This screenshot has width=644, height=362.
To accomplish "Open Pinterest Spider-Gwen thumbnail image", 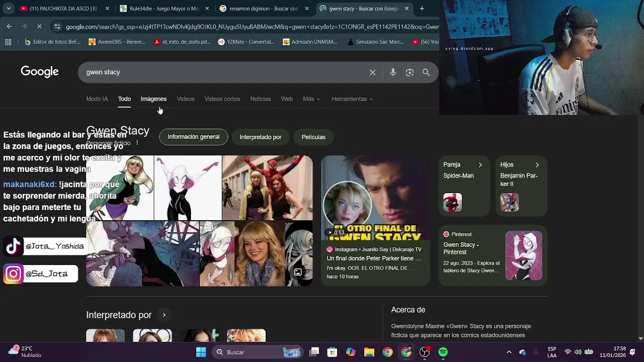I will pos(524,255).
